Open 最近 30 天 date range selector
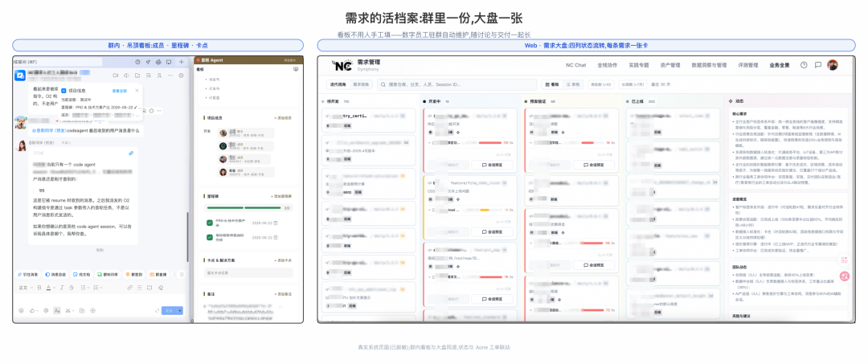 661,84
